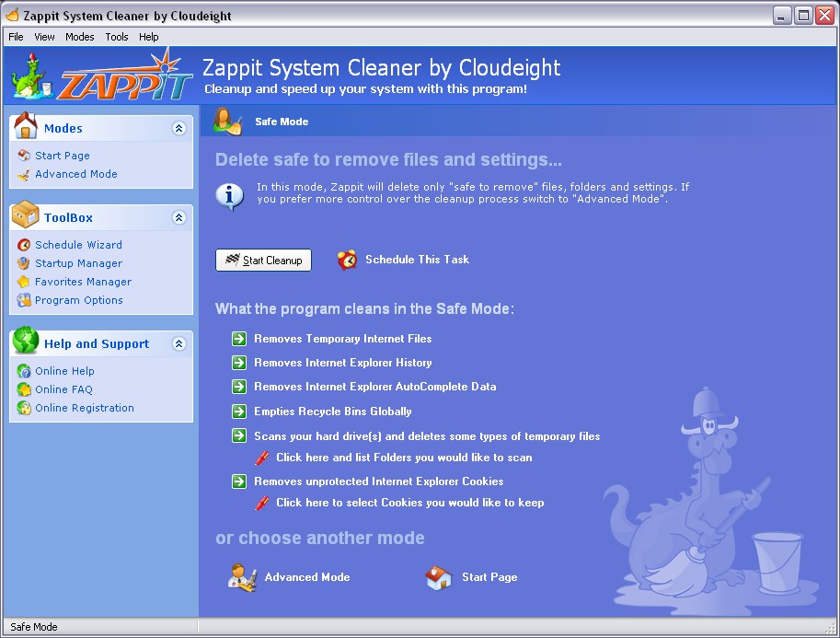The width and height of the screenshot is (840, 638).
Task: Open the Modes menu
Action: coord(80,37)
